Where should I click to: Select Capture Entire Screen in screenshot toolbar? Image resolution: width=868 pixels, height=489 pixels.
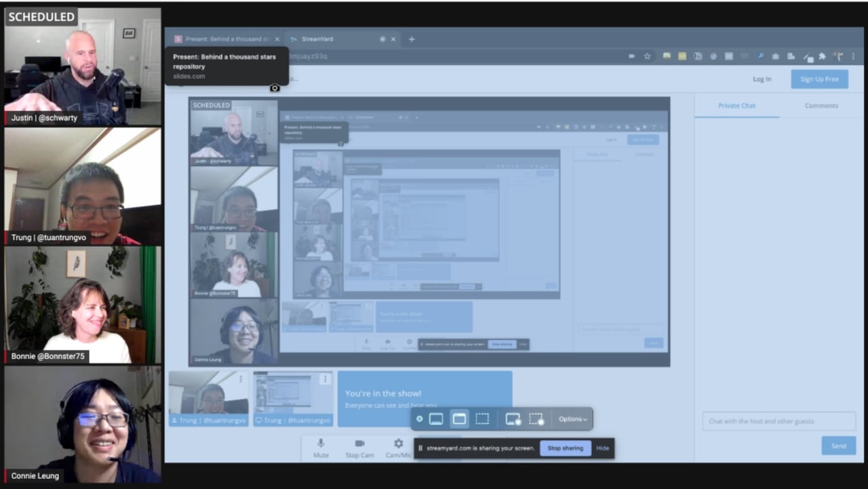437,418
